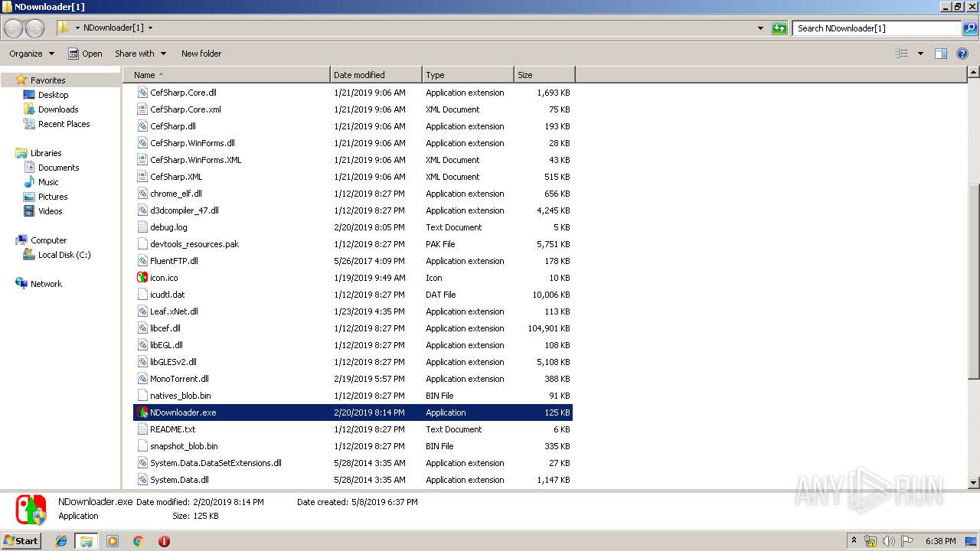
Task: Open the red Opera icon in taskbar
Action: [164, 541]
